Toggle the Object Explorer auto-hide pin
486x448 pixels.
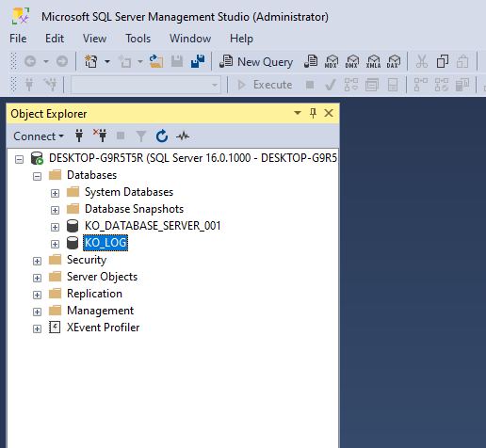click(313, 113)
